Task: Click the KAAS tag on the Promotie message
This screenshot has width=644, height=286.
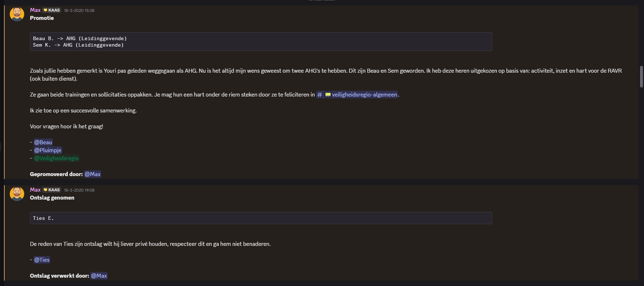Action: click(x=52, y=10)
